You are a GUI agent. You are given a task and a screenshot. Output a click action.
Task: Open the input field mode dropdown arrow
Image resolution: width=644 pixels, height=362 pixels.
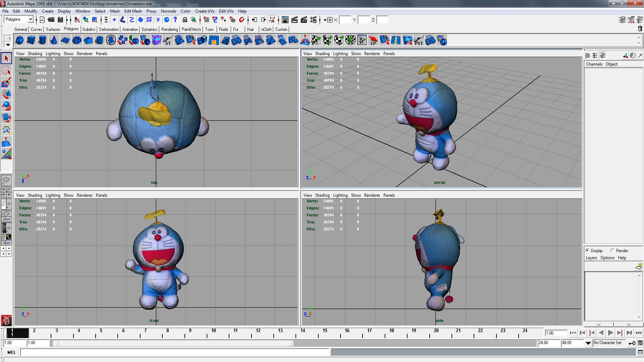pyautogui.click(x=325, y=20)
